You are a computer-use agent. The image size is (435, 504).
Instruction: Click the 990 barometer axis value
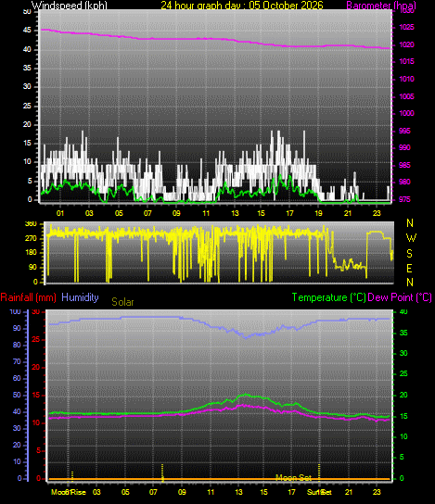[x=404, y=147]
